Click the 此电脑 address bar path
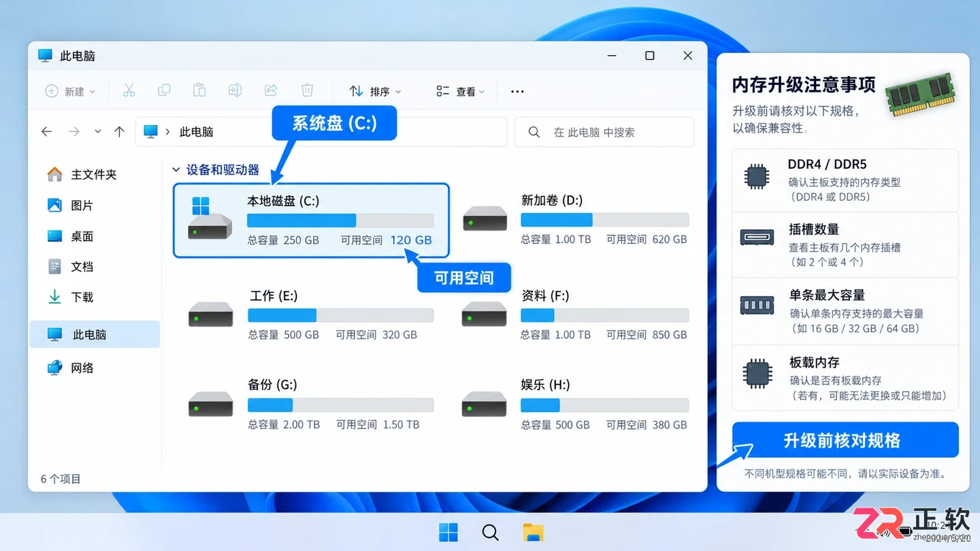 [x=196, y=132]
